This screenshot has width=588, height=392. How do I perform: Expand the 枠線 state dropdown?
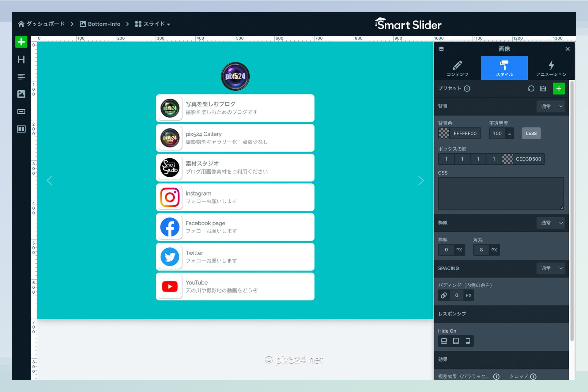(x=551, y=223)
